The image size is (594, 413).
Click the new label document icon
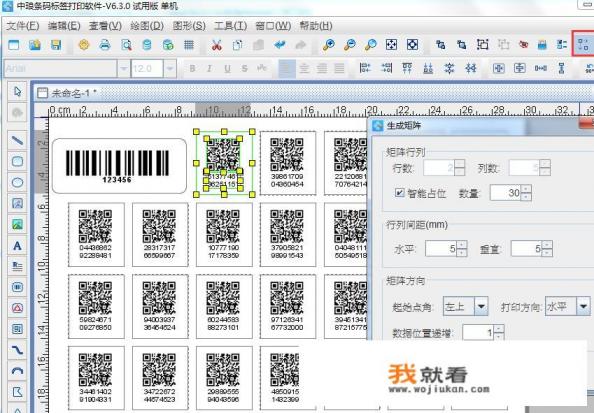coord(14,45)
